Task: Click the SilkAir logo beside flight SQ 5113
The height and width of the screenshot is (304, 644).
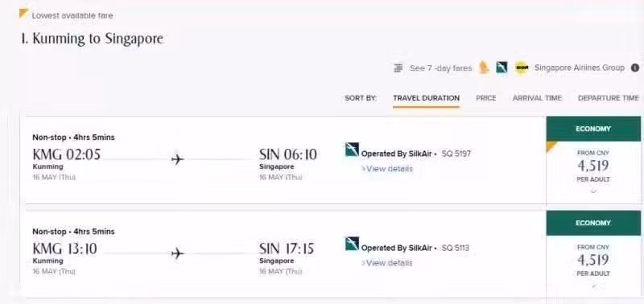Action: click(x=352, y=244)
